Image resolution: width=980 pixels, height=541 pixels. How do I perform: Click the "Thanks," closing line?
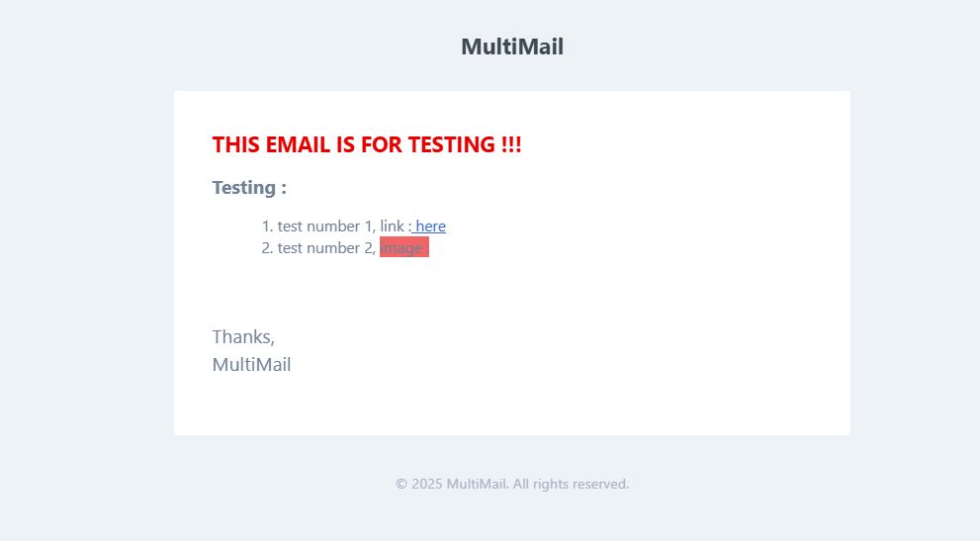[243, 337]
